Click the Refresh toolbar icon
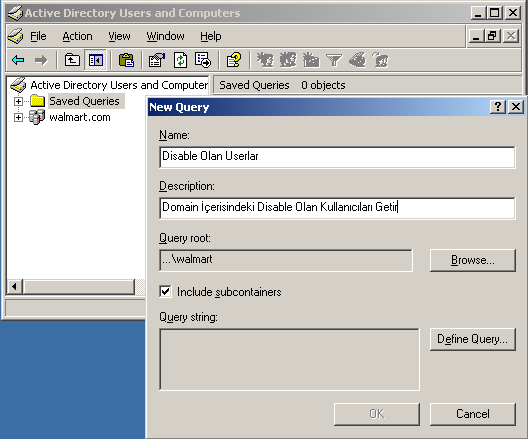528x439 pixels. [180, 60]
